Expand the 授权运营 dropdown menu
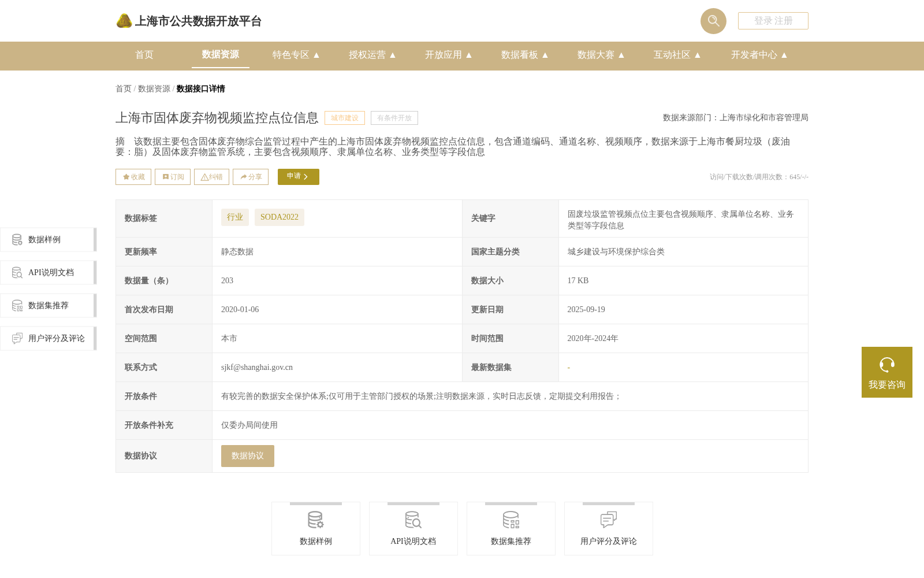 pos(372,55)
